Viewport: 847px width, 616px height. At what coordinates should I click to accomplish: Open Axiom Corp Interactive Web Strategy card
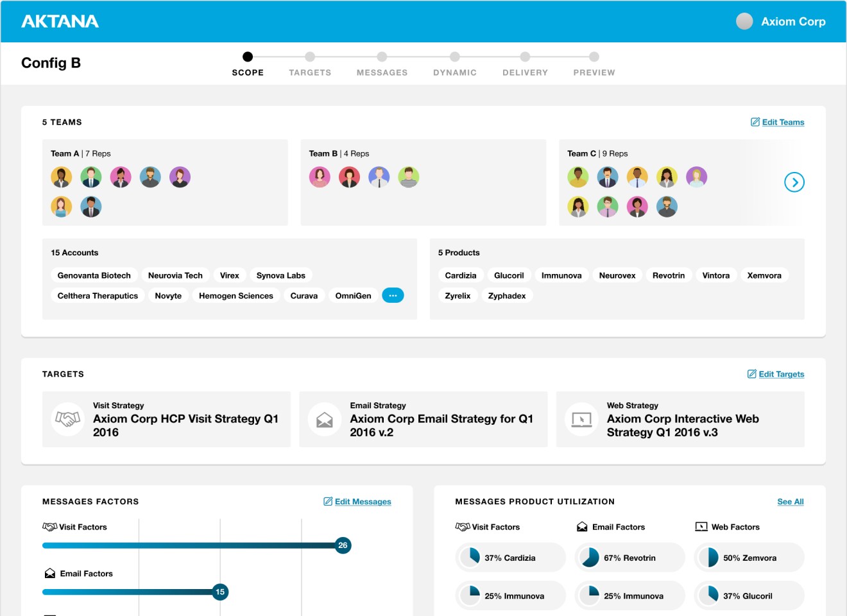(680, 419)
